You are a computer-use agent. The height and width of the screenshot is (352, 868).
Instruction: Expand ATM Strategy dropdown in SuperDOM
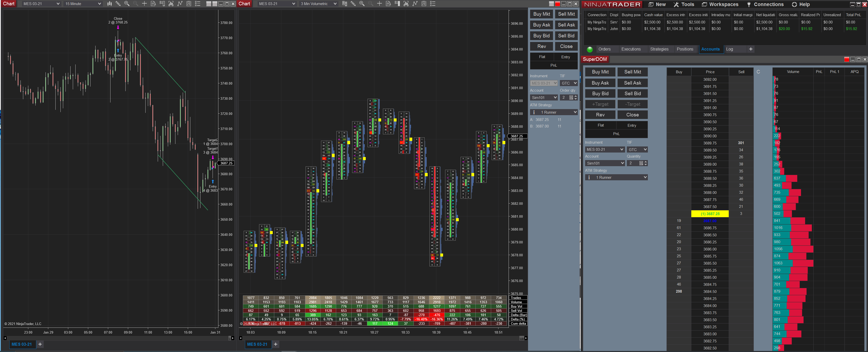tap(616, 177)
